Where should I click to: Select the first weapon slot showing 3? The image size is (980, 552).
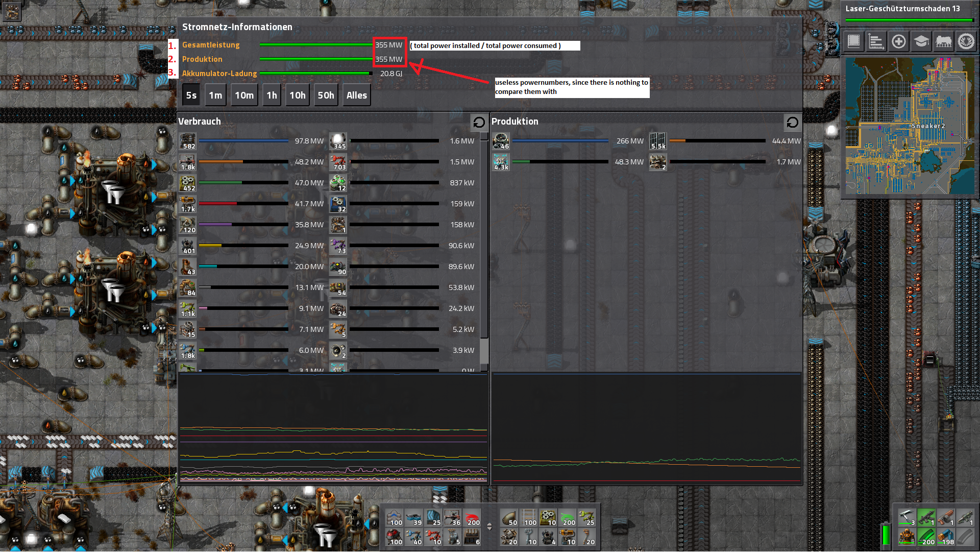click(x=906, y=517)
